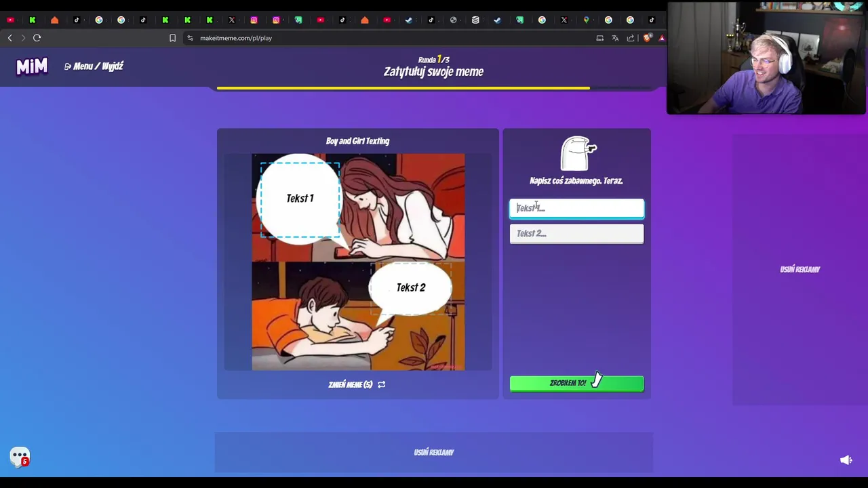Image resolution: width=868 pixels, height=488 pixels.
Task: Click the browser forward arrow
Action: tap(23, 38)
